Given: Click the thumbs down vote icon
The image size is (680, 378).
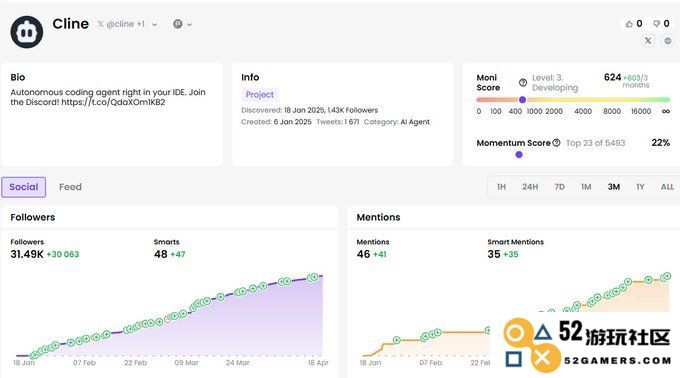Looking at the screenshot, I should click(657, 24).
